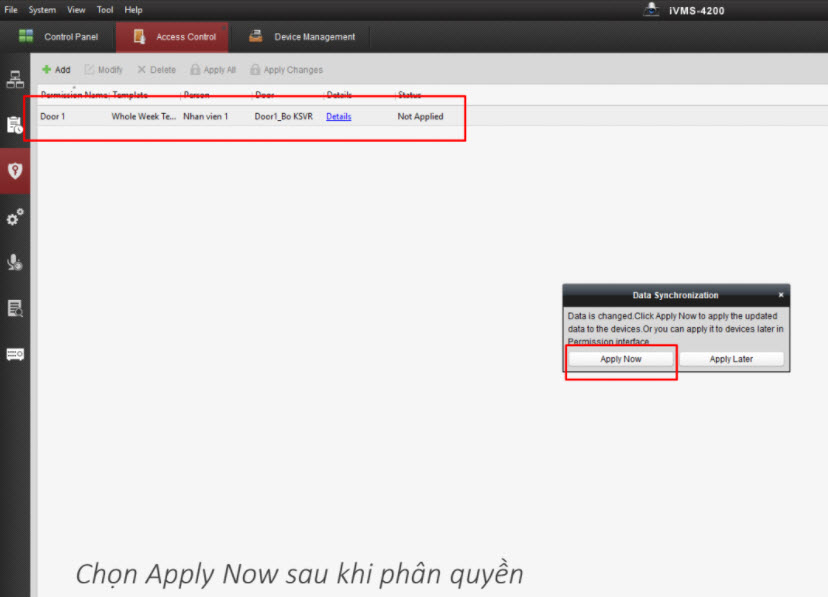Viewport: 828px width, 597px height.
Task: Open the organization management sidebar icon
Action: coord(15,80)
